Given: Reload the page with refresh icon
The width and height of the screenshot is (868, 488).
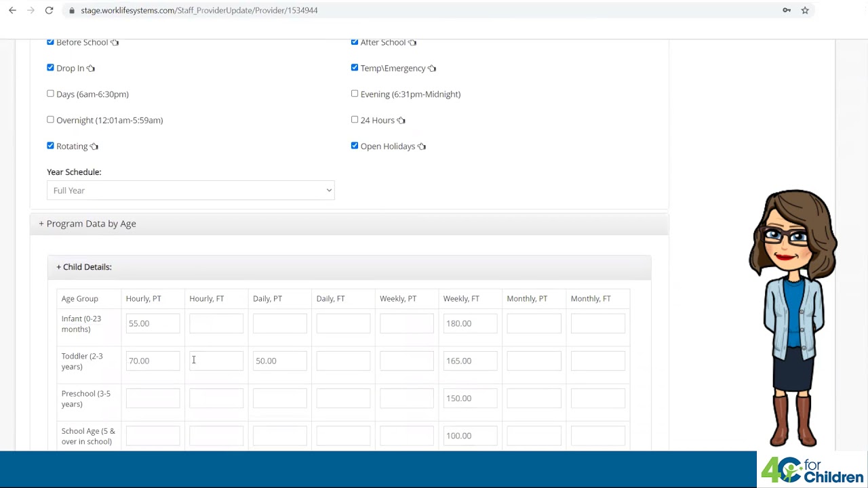Looking at the screenshot, I should (49, 10).
